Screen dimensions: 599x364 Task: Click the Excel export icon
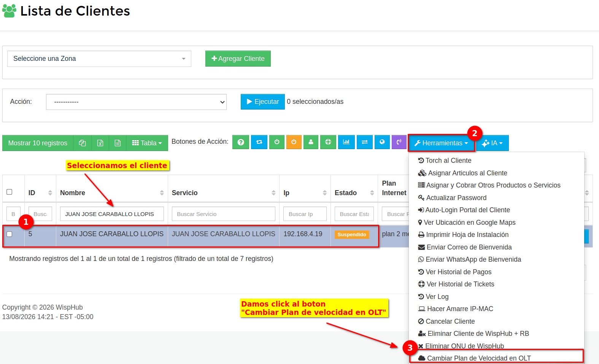100,143
